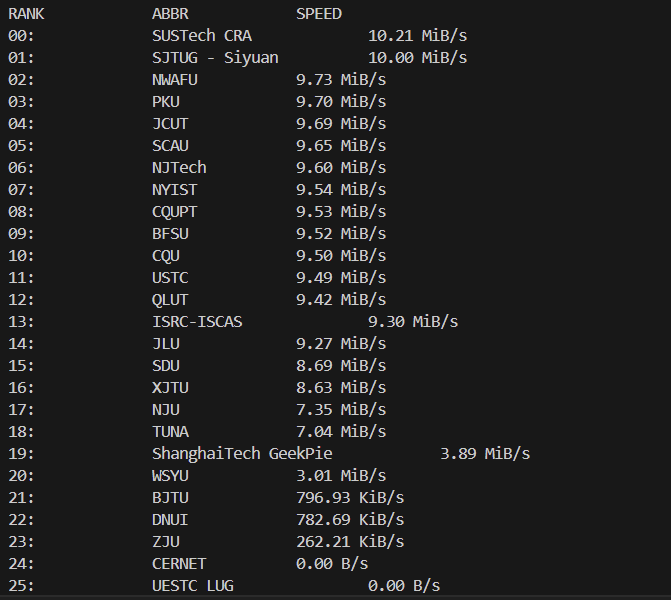Click the 8.69 MiB/s speed value

[x=341, y=366]
